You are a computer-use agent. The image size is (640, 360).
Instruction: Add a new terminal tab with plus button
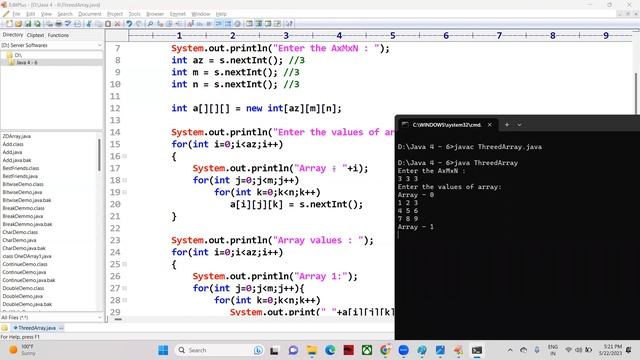(507, 124)
